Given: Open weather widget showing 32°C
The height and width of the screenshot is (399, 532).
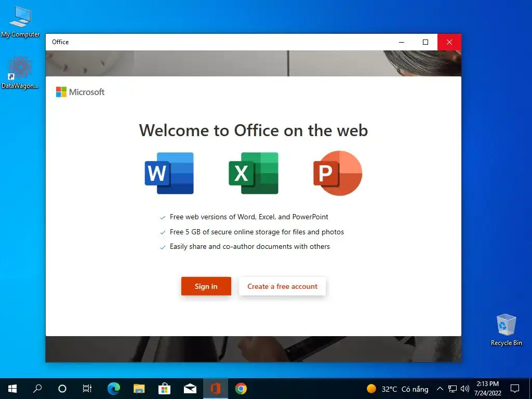Looking at the screenshot, I should 397,389.
